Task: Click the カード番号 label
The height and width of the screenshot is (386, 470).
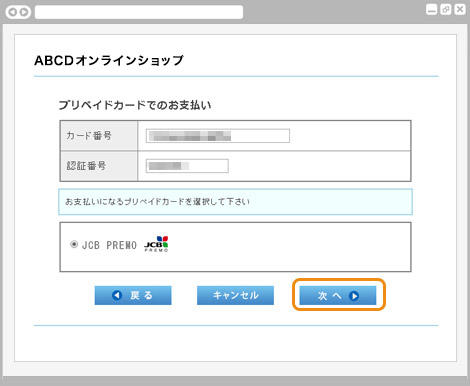Action: [89, 136]
